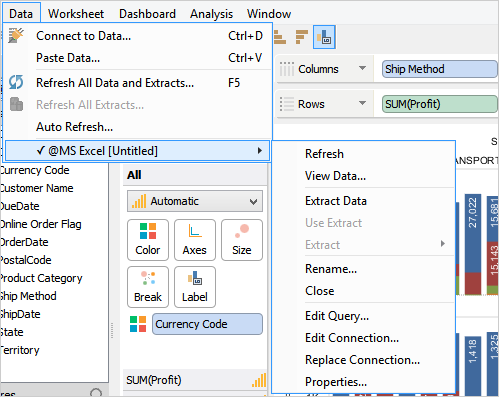Click the Label marks card
Viewport: 499px width, 397px height.
coord(195,287)
